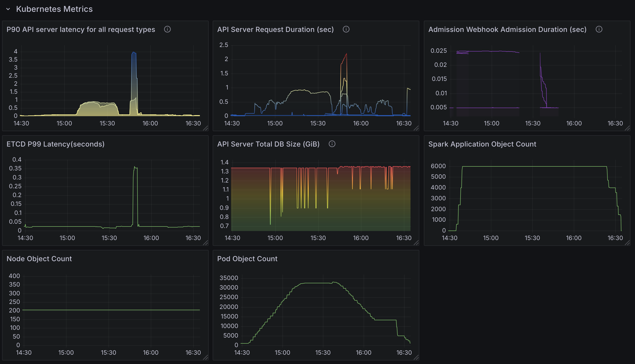Click resize handle of API Server Request Duration panel
Viewport: 635px width, 364px height.
pyautogui.click(x=416, y=128)
